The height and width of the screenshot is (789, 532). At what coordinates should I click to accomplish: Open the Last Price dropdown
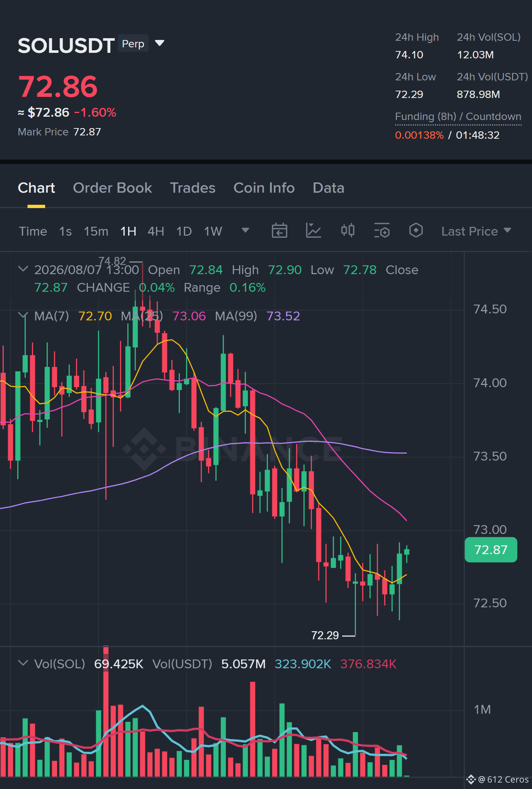click(476, 231)
